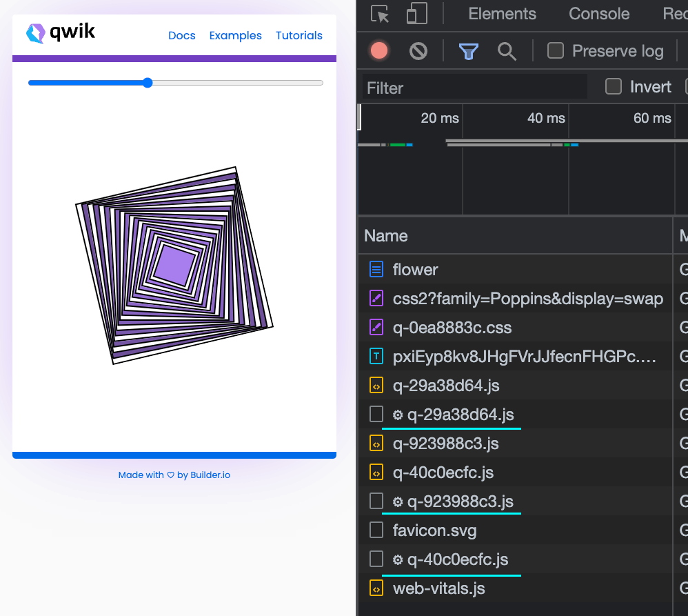Tick the box beside favicon.svg

pos(376,530)
